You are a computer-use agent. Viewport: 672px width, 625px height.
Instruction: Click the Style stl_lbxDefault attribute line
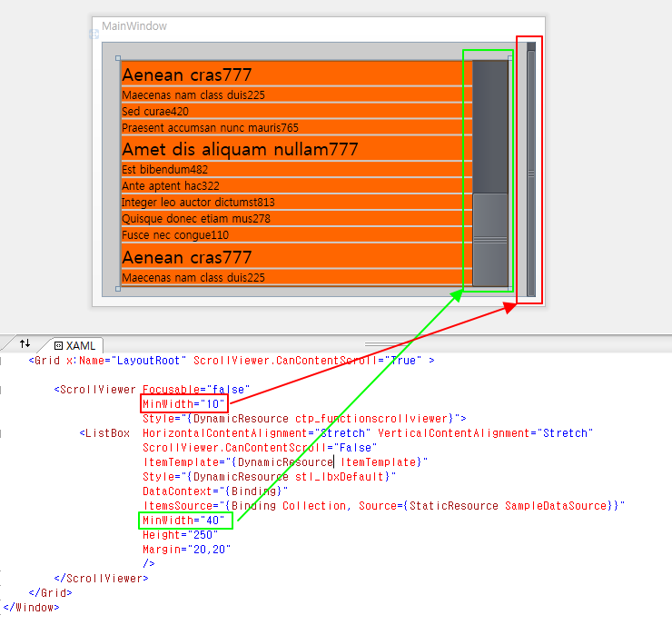tap(269, 477)
